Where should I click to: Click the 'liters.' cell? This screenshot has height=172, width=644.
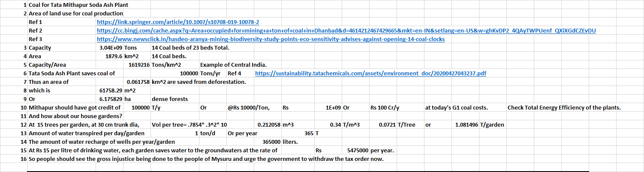click(290, 142)
